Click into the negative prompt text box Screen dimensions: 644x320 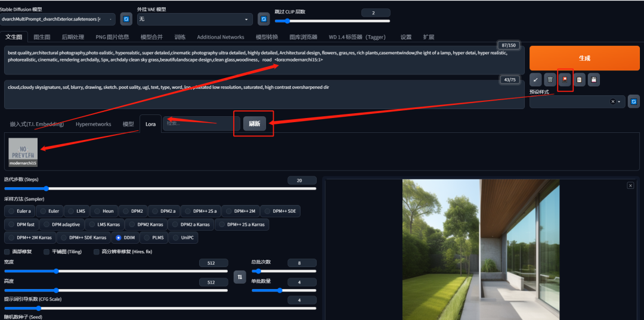[x=264, y=95]
